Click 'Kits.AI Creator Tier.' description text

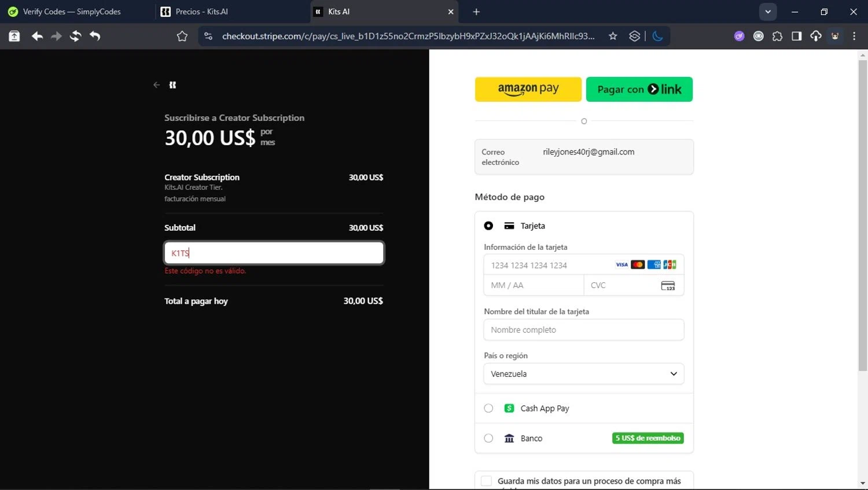tap(193, 187)
